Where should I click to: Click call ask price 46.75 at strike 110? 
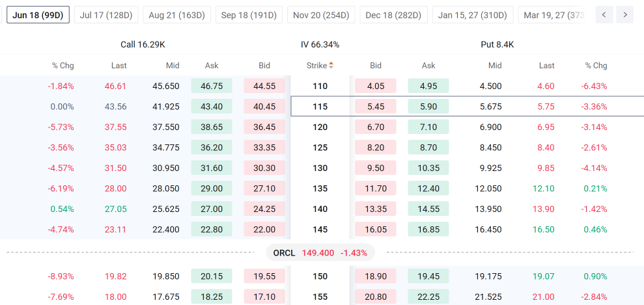coord(212,86)
